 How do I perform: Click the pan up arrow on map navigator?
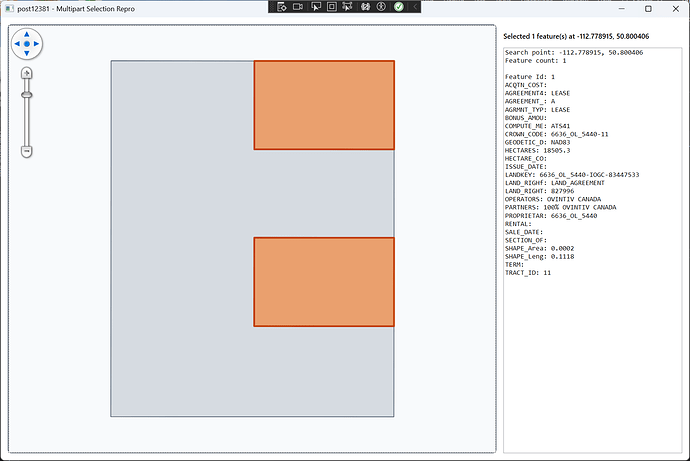pyautogui.click(x=27, y=34)
